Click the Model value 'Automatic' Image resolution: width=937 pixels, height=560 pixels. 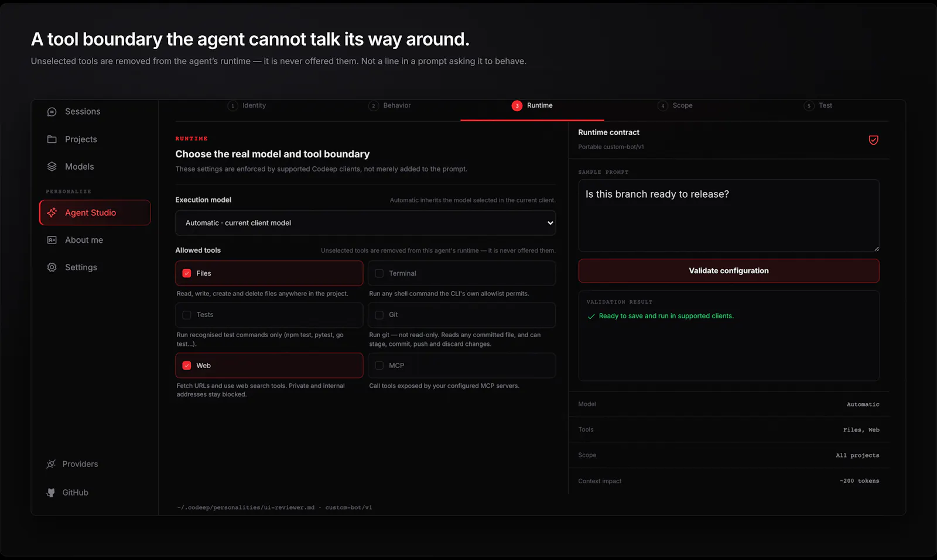click(x=863, y=404)
